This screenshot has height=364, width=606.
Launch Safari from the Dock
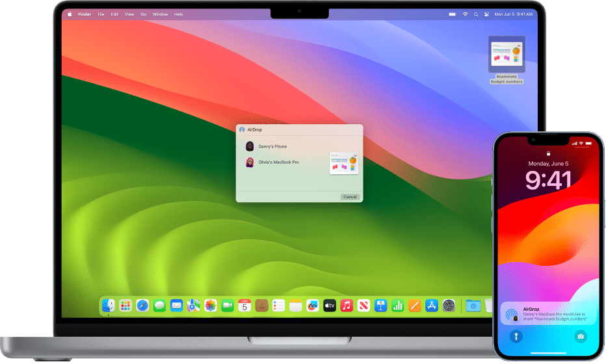point(142,306)
